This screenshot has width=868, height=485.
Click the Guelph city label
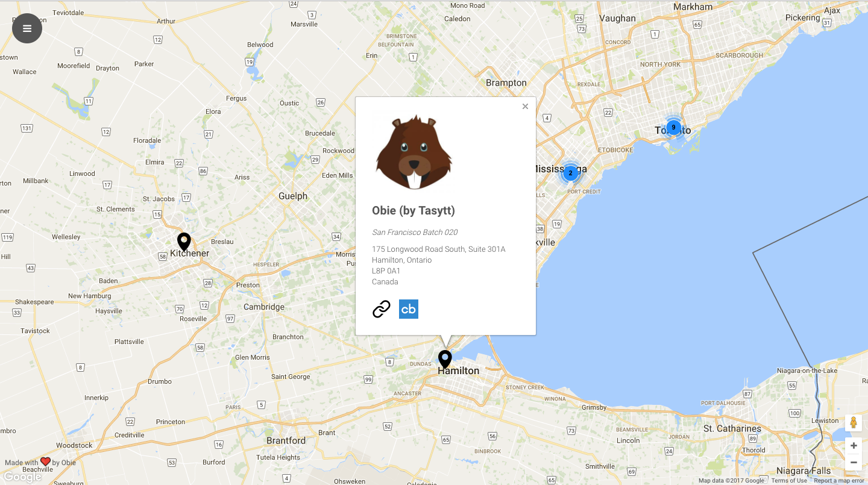point(293,196)
